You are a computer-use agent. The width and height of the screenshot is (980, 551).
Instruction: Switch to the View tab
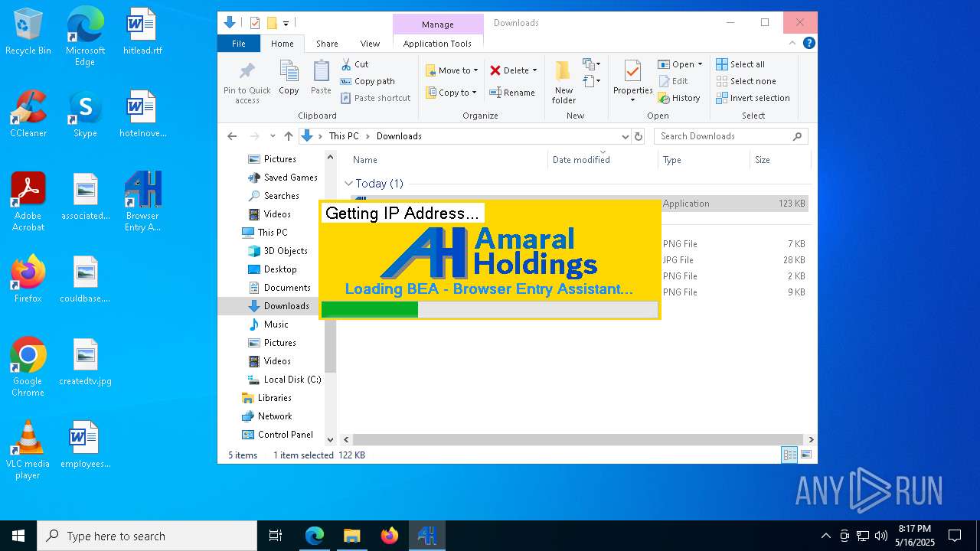[x=370, y=44]
